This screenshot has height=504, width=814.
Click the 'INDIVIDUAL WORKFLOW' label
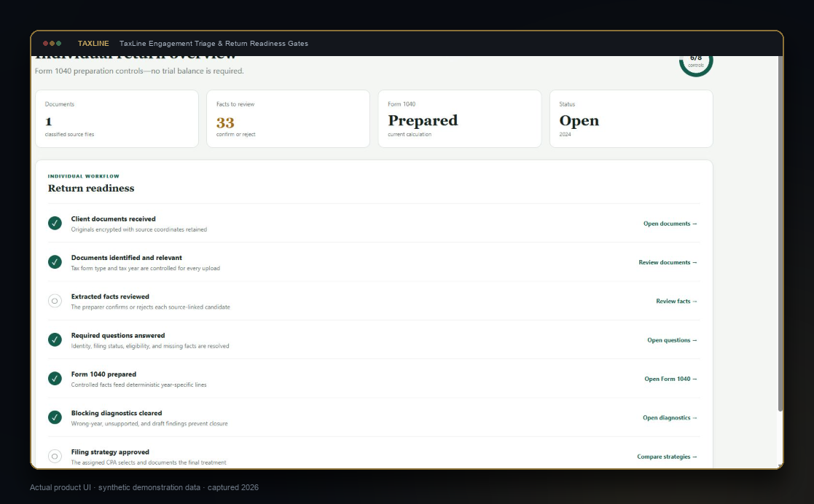[84, 176]
